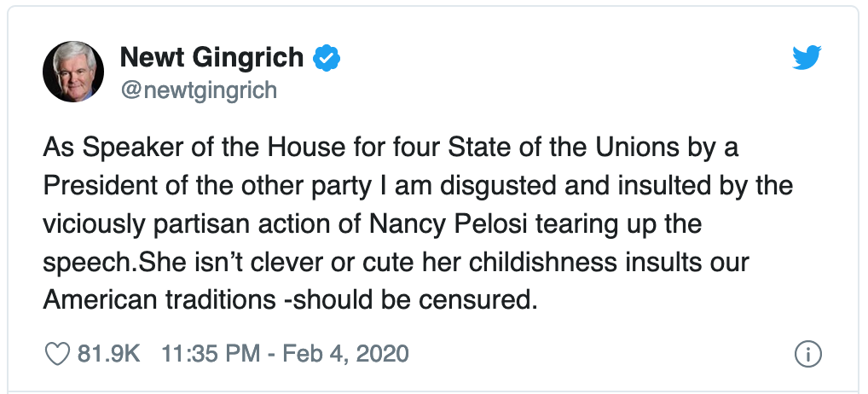The image size is (868, 394).
Task: Click the 81.9K likes count
Action: 108,354
